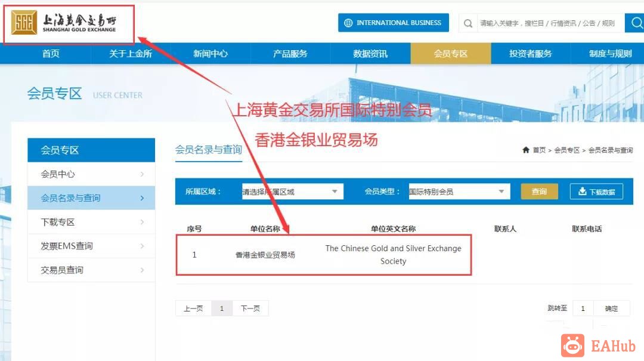Click chevron beside 会员中心

click(142, 174)
